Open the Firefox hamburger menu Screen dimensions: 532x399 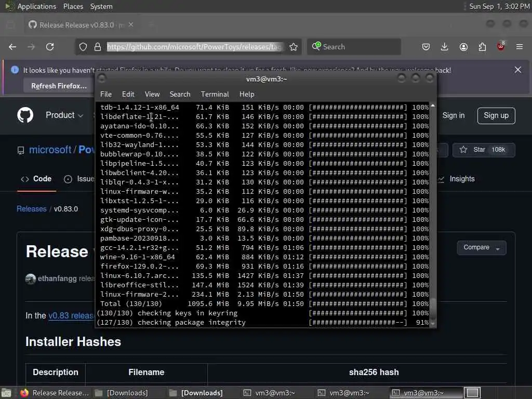(520, 47)
